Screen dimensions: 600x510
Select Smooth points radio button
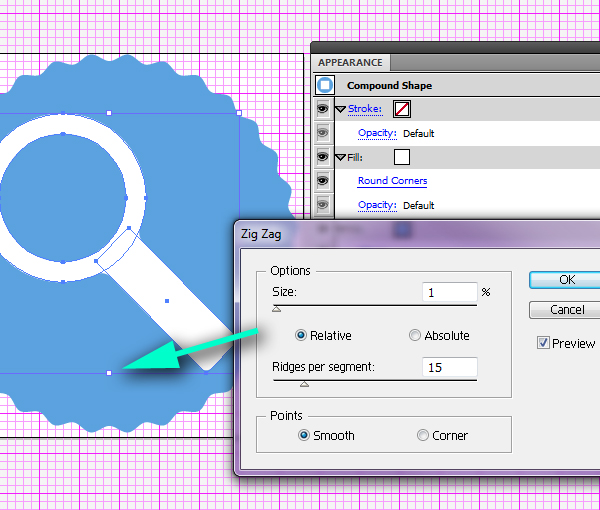pyautogui.click(x=304, y=435)
